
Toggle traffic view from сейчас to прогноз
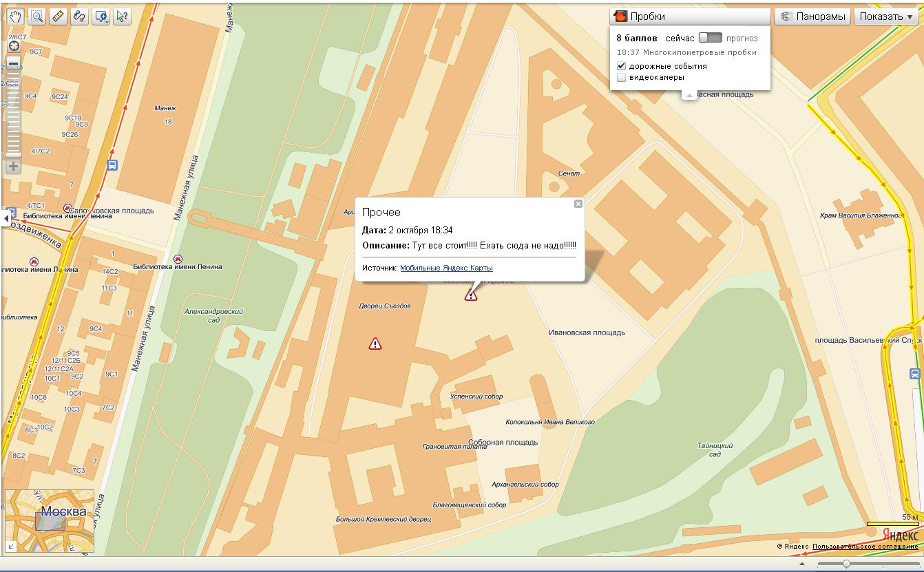tap(710, 38)
